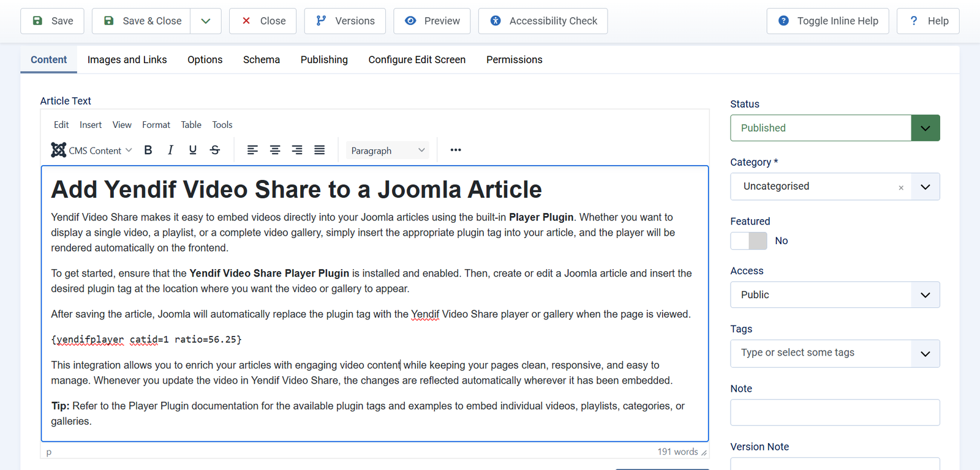Viewport: 980px width, 470px height.
Task: Click the Joomla CMS Content icon
Action: point(59,150)
